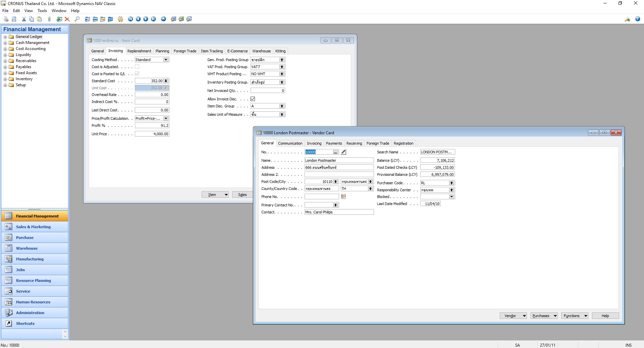Go to Next record icon

pos(146,19)
